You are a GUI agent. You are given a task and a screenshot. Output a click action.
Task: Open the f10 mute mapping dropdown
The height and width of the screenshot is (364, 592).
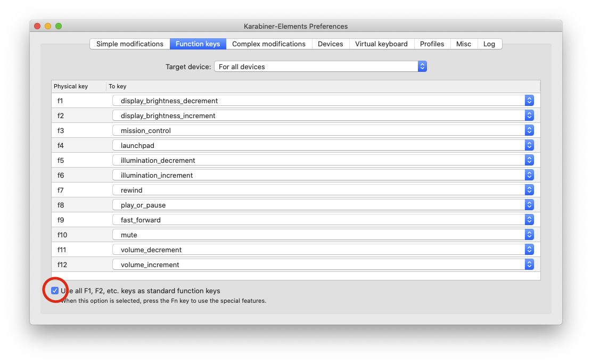point(323,235)
